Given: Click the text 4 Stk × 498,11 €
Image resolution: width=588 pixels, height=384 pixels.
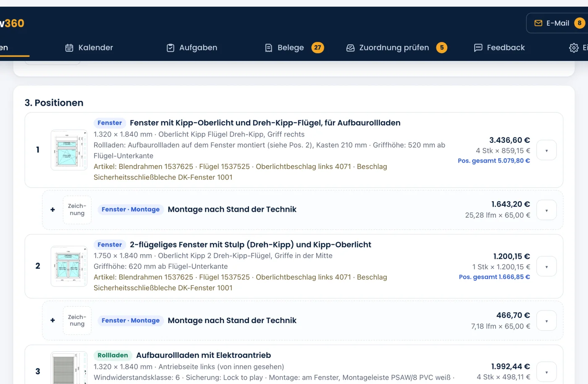Looking at the screenshot, I should click(x=503, y=377).
